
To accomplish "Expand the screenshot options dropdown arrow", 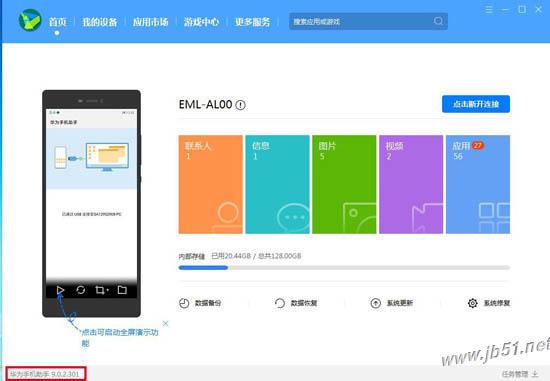I will tap(108, 290).
